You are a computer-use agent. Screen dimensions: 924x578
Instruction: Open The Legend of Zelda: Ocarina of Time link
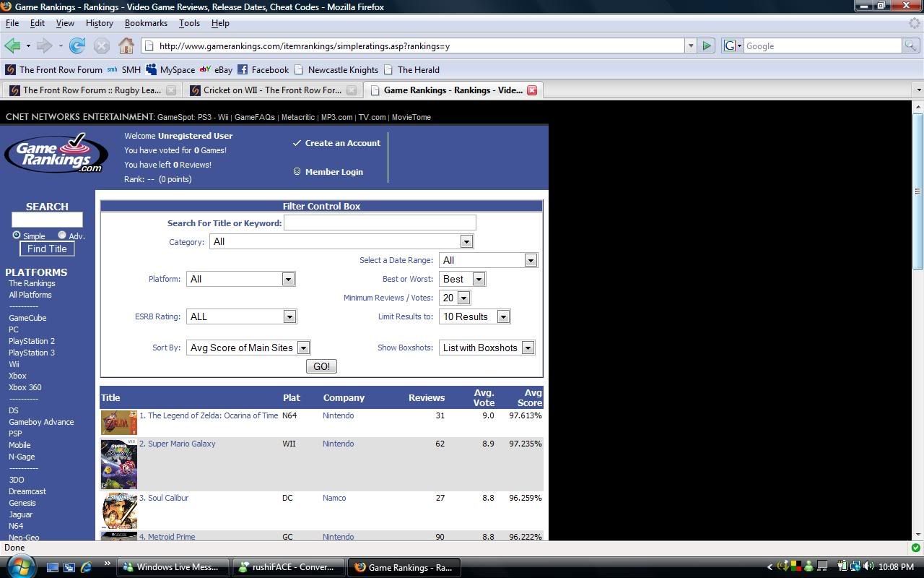[x=213, y=415]
